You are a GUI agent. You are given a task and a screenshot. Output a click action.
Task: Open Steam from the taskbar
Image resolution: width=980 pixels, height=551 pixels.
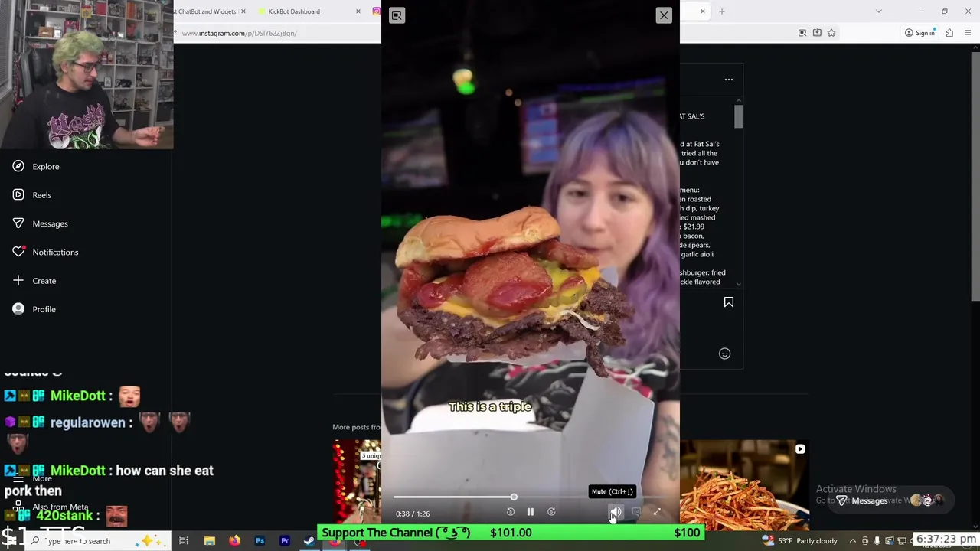[309, 541]
